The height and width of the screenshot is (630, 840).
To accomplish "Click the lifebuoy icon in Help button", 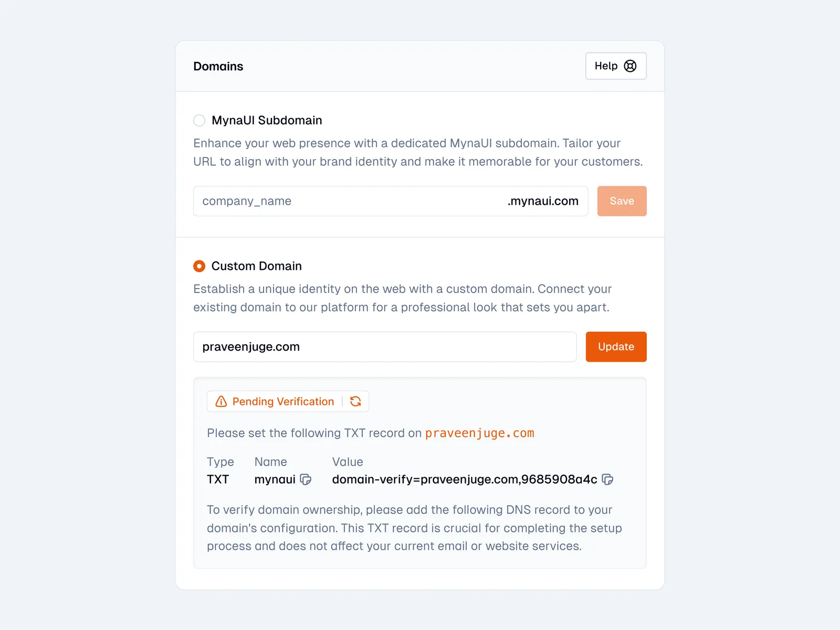I will (630, 66).
